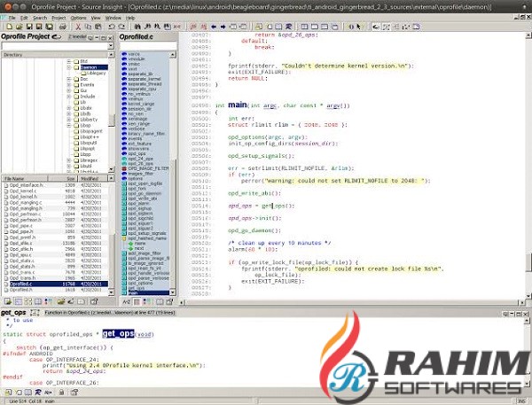Click the file list down scroll arrow
The image size is (532, 405).
[111, 292]
